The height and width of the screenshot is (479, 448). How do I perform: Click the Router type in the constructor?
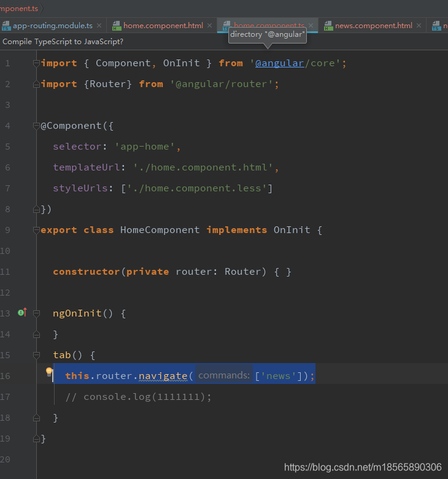click(243, 272)
